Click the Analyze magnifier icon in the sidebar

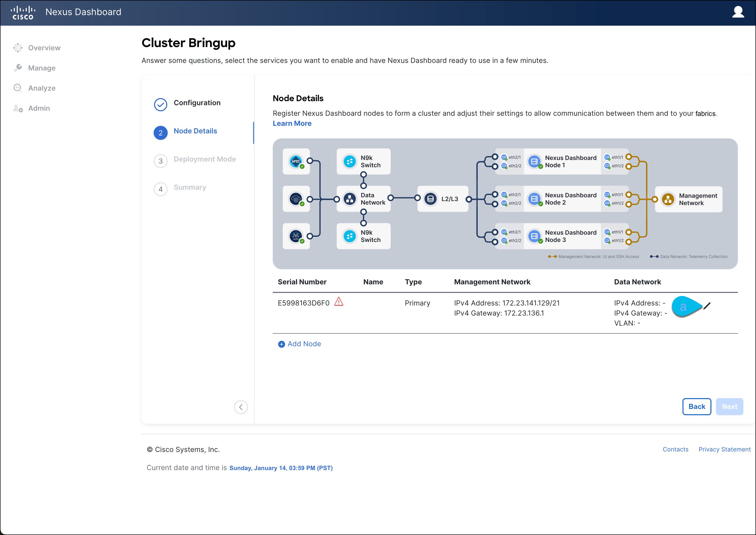(18, 88)
